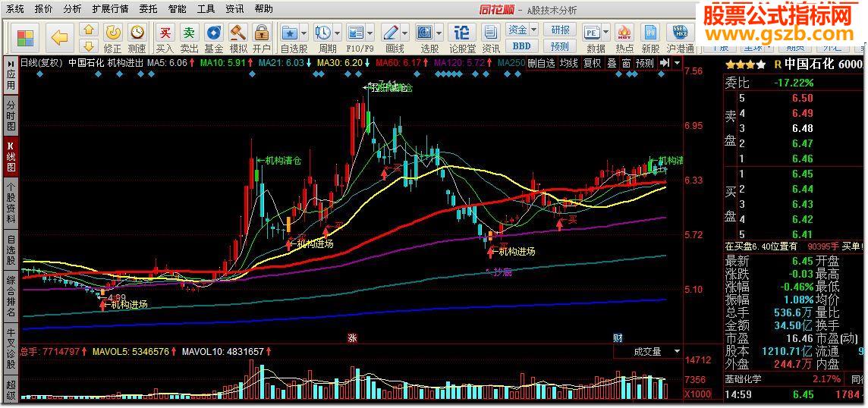Click the 周期 period clock icon

[x=322, y=32]
